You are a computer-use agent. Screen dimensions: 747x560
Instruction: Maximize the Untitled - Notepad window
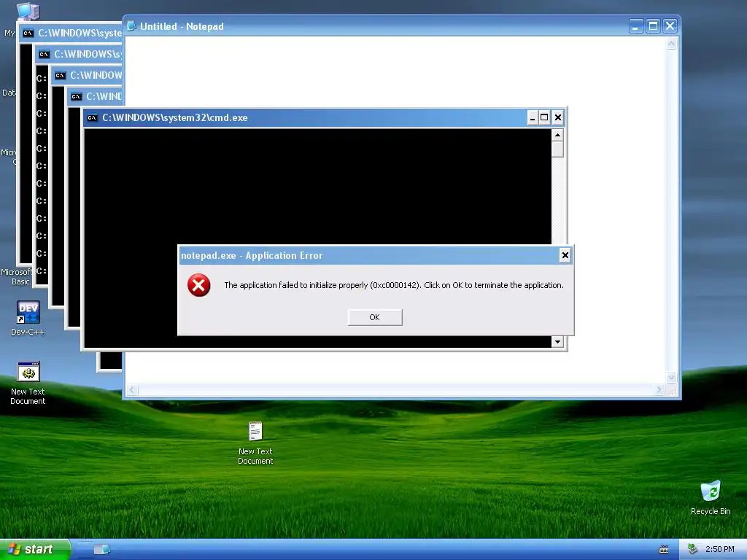point(653,26)
